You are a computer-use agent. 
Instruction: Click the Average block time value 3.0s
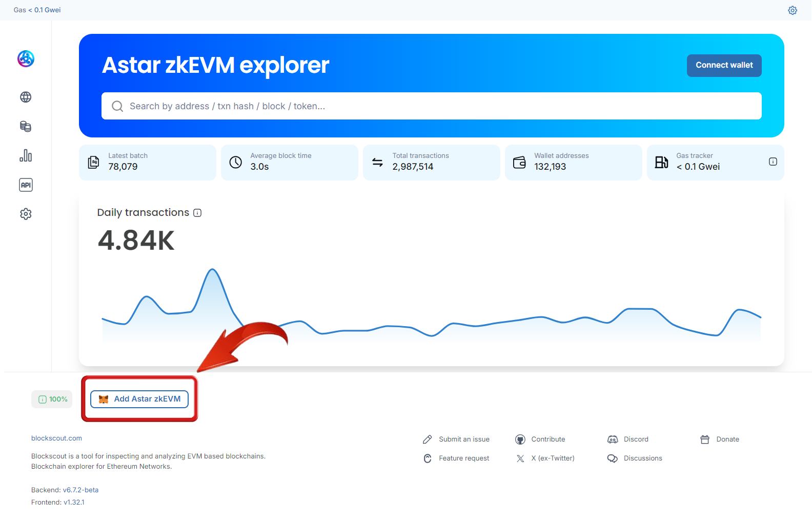click(259, 167)
